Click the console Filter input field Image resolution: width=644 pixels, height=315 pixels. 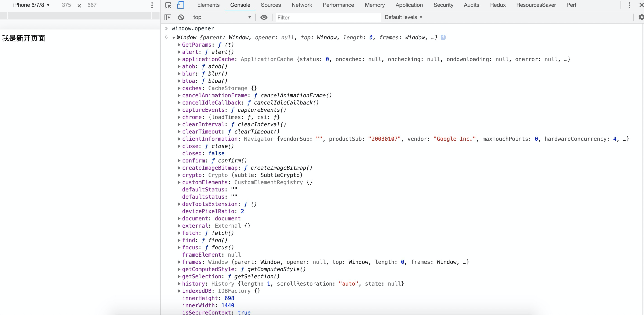tap(328, 17)
